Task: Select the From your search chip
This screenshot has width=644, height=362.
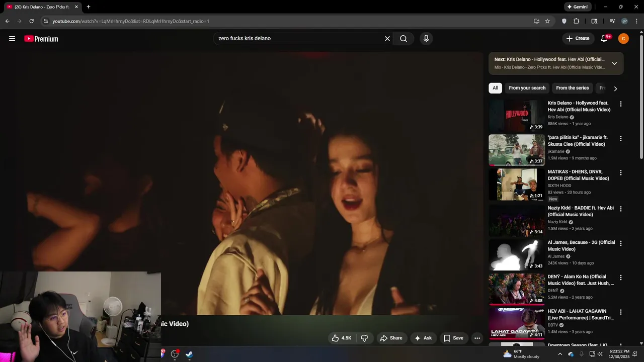Action: click(x=527, y=88)
